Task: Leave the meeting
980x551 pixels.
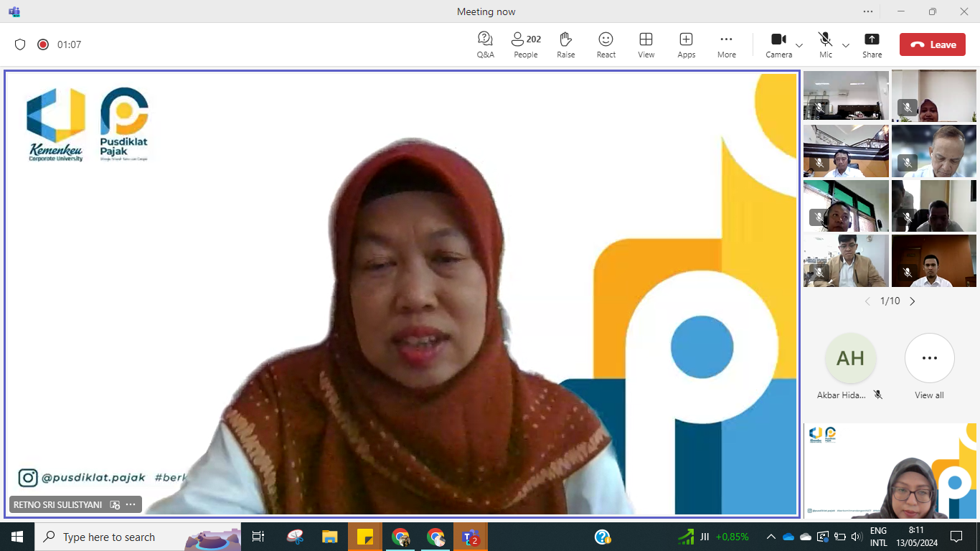Action: pos(933,44)
